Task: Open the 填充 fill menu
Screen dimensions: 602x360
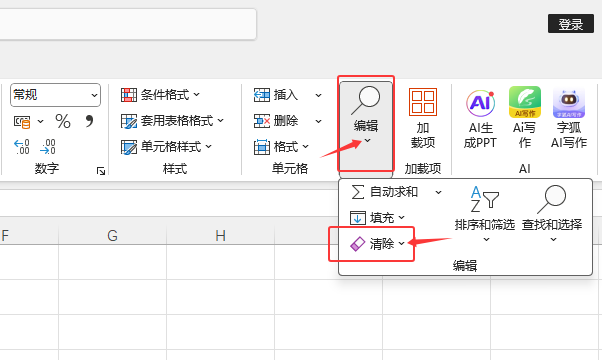Action: (x=377, y=218)
